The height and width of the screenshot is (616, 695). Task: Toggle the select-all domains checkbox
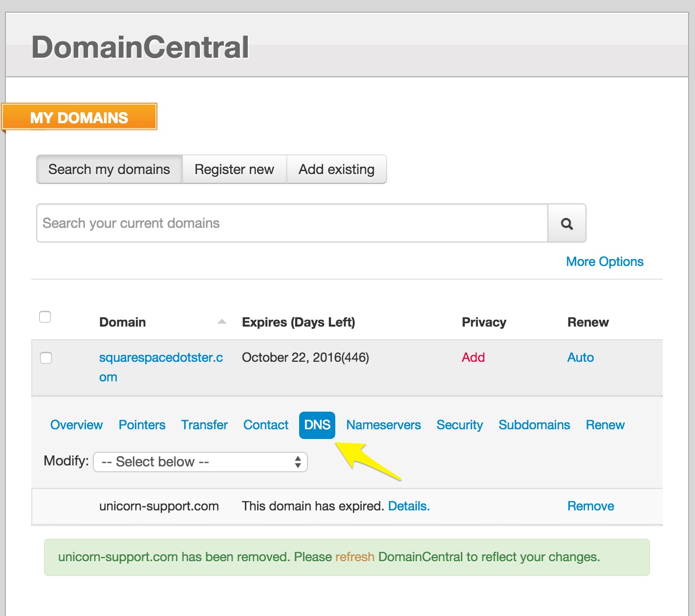[45, 317]
